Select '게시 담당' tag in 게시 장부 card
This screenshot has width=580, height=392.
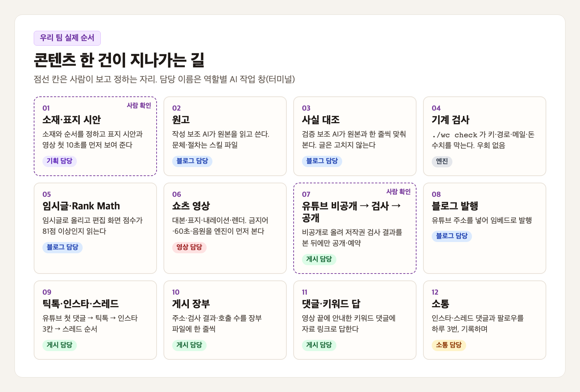pos(189,345)
